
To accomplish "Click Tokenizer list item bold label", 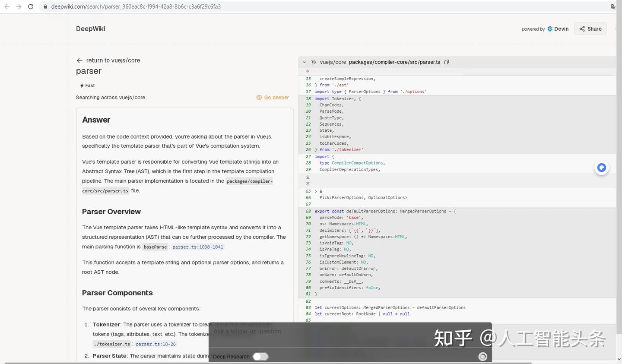I will point(106,324).
